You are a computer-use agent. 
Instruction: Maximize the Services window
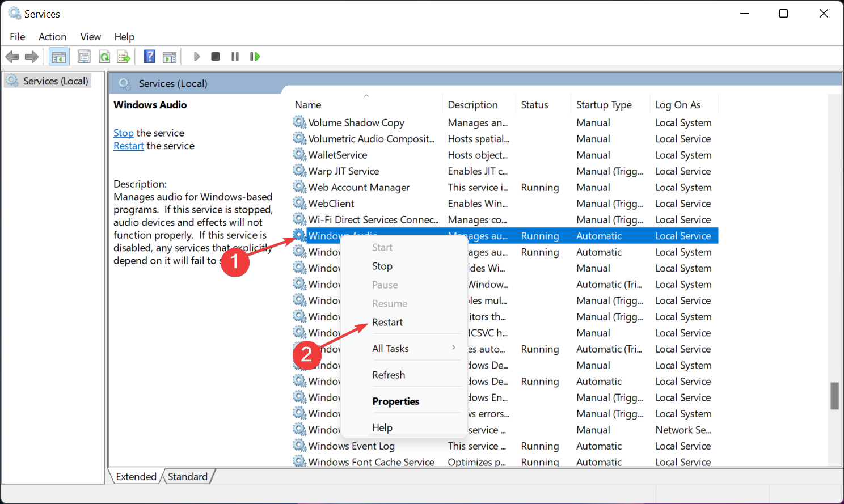(x=783, y=14)
